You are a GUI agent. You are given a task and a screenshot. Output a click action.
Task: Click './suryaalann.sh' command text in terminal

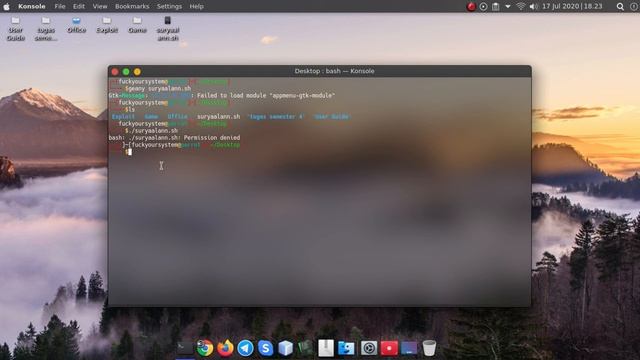pyautogui.click(x=153, y=131)
